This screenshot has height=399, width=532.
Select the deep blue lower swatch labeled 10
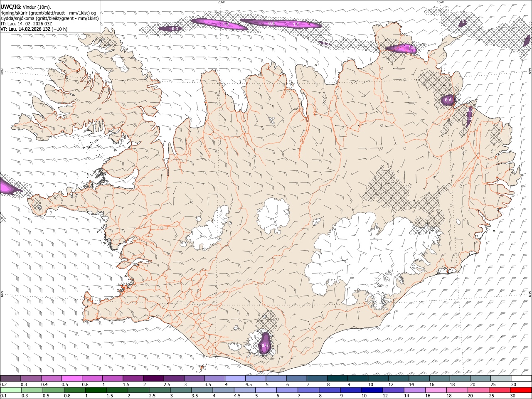(x=372, y=390)
